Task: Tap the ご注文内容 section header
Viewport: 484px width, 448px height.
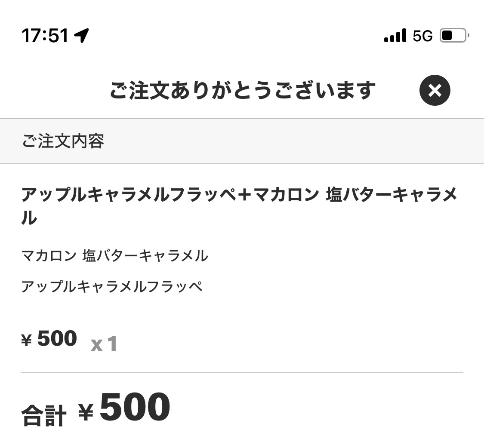Action: coord(63,141)
